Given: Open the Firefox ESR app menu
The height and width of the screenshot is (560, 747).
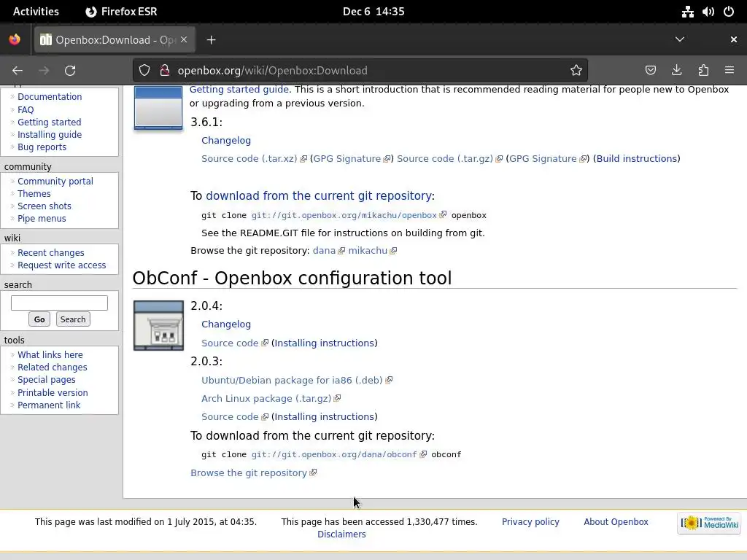Looking at the screenshot, I should (122, 12).
